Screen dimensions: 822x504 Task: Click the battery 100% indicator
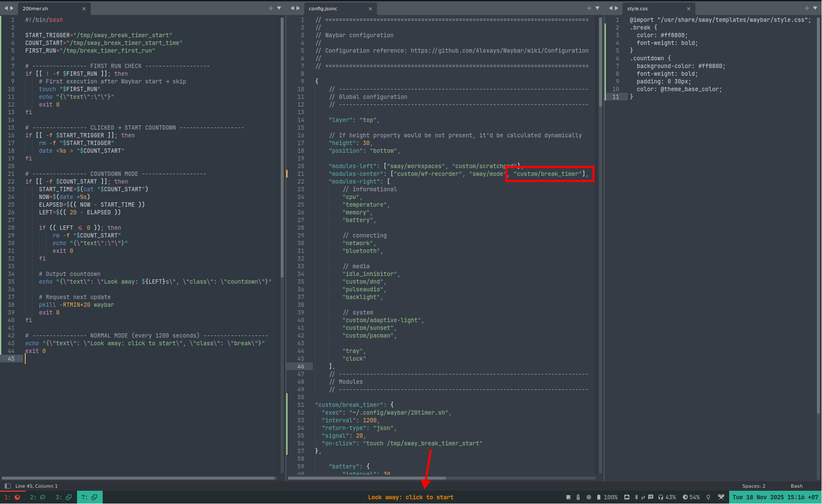tap(607, 497)
